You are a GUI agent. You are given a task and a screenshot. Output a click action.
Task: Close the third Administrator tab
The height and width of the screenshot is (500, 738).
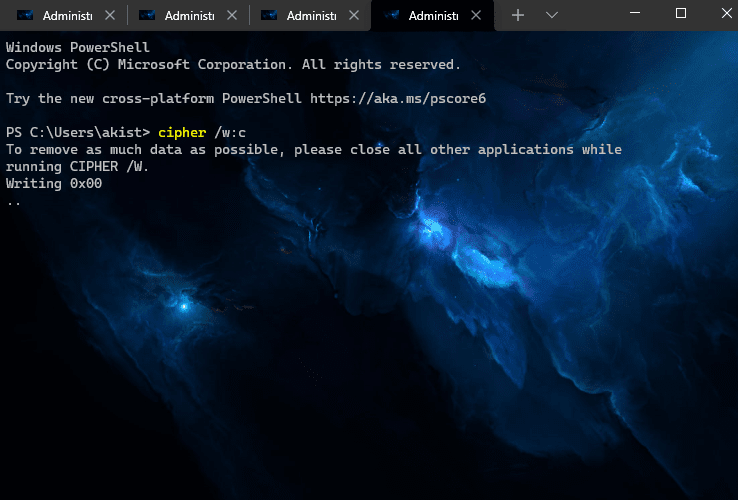coord(354,16)
